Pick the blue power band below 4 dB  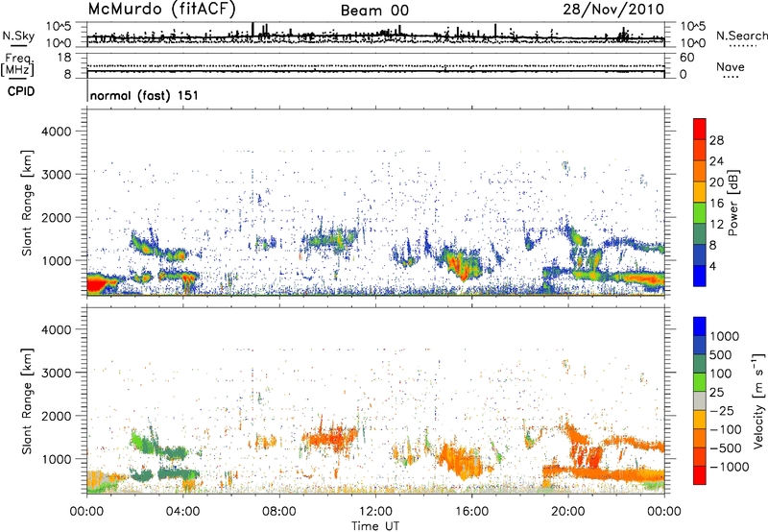point(700,276)
